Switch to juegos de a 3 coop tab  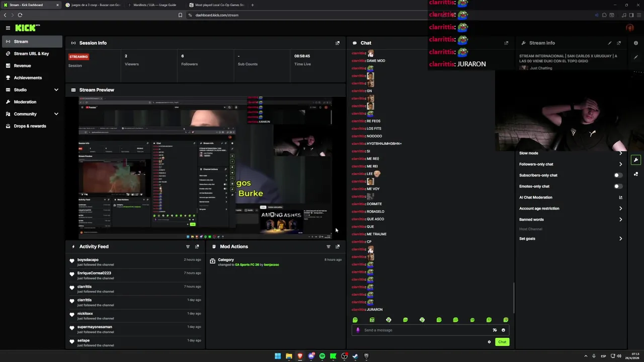pyautogui.click(x=93, y=5)
